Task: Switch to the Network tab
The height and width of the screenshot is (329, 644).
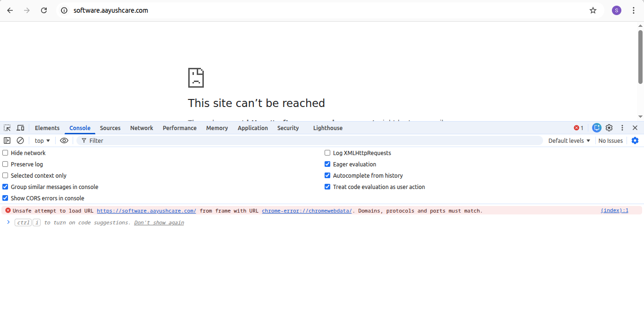Action: [142, 128]
